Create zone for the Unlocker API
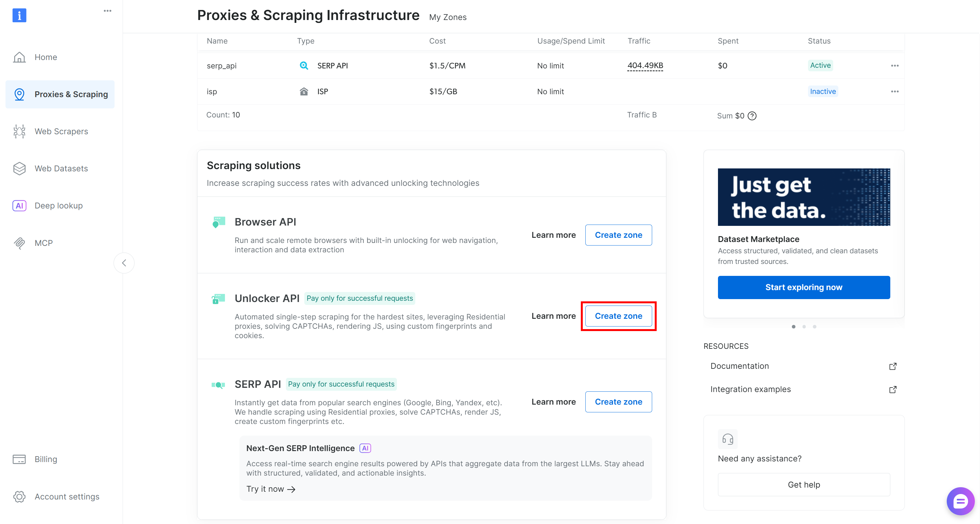 pos(618,316)
